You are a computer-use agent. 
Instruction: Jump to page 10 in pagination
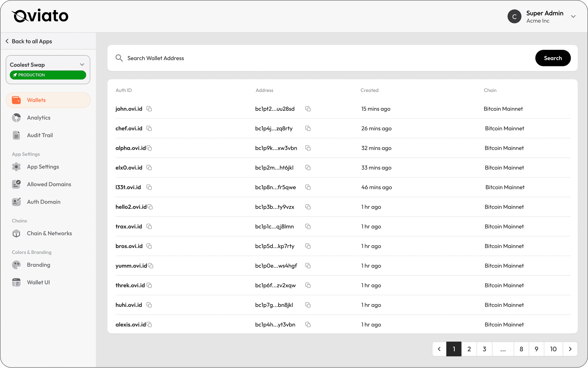click(x=553, y=349)
